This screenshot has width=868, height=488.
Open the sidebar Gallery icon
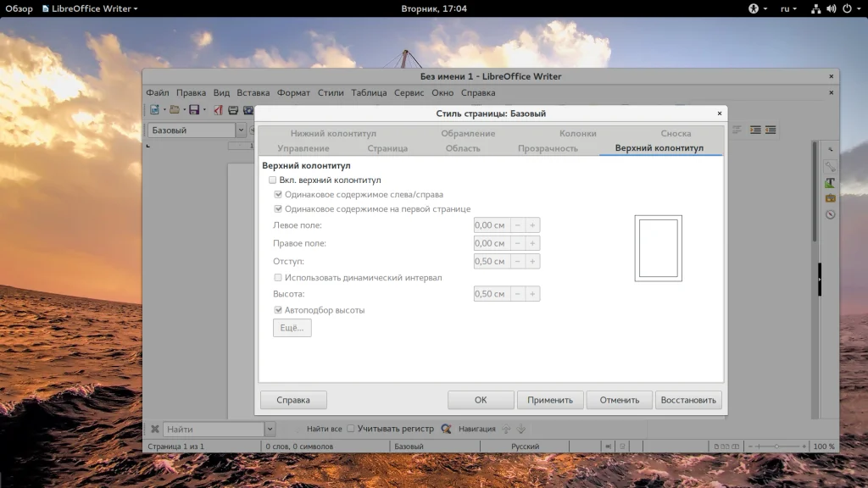pos(830,198)
